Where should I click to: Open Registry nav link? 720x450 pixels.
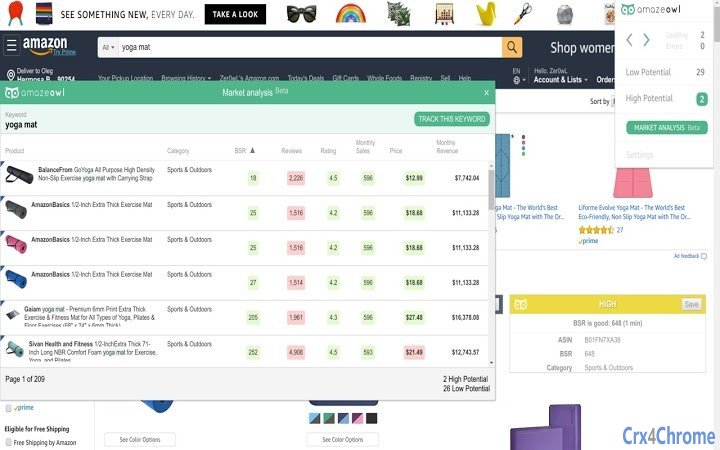coord(421,78)
